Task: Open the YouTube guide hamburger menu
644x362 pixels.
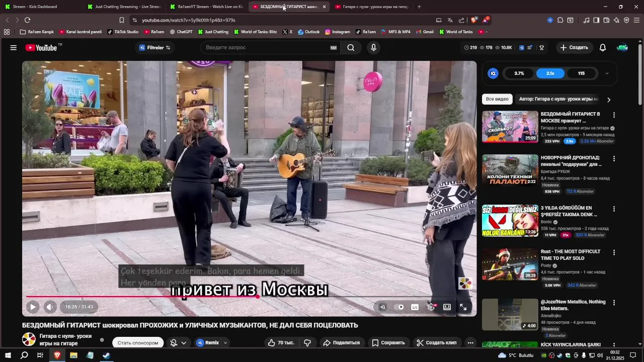Action: pyautogui.click(x=14, y=48)
